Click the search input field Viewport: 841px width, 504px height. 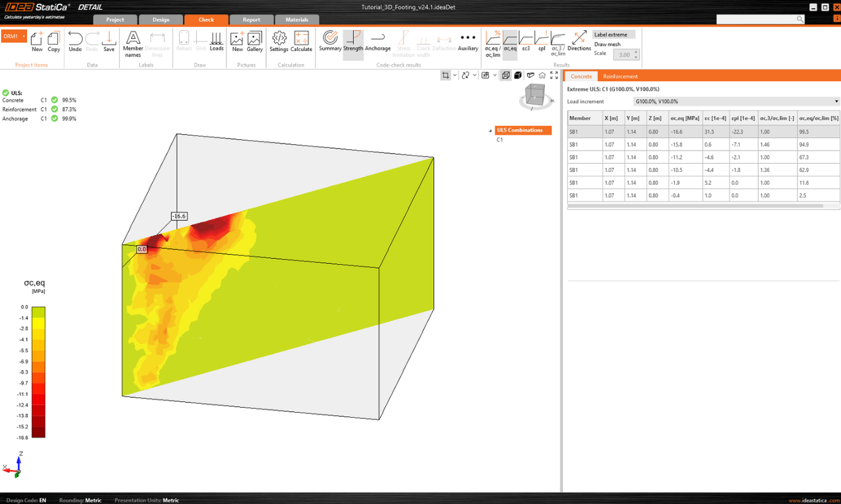[x=756, y=20]
